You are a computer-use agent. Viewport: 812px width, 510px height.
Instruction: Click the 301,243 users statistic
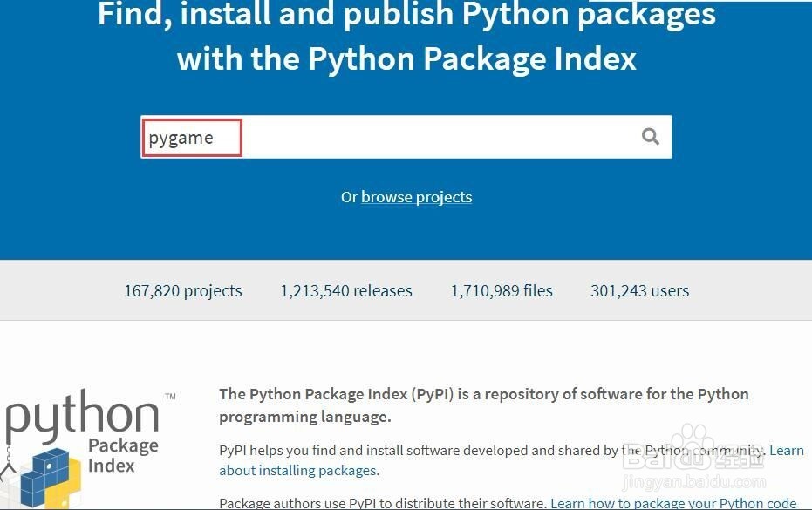(x=639, y=291)
